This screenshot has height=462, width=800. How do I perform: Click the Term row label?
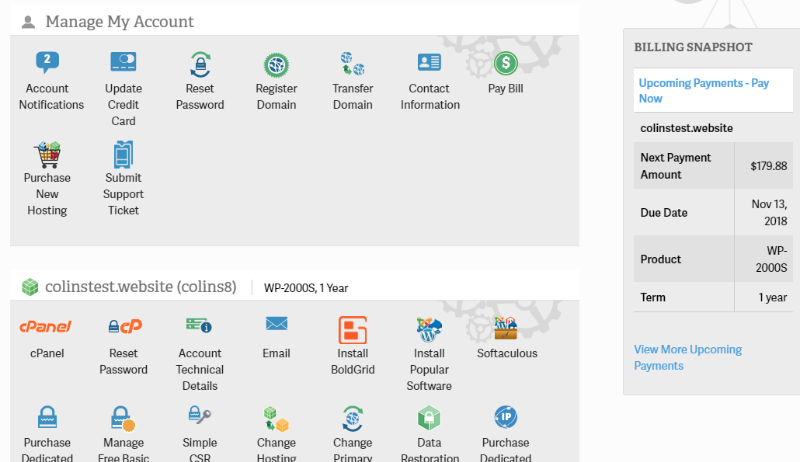coord(653,297)
